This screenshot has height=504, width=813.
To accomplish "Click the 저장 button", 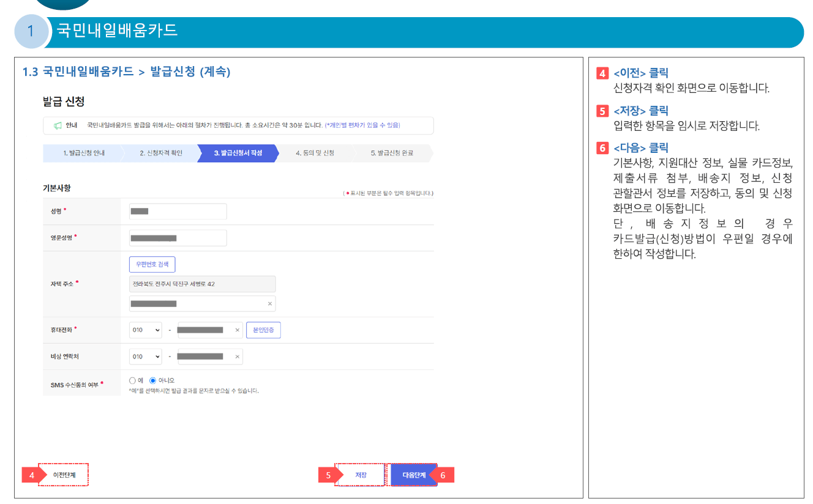I will click(361, 475).
